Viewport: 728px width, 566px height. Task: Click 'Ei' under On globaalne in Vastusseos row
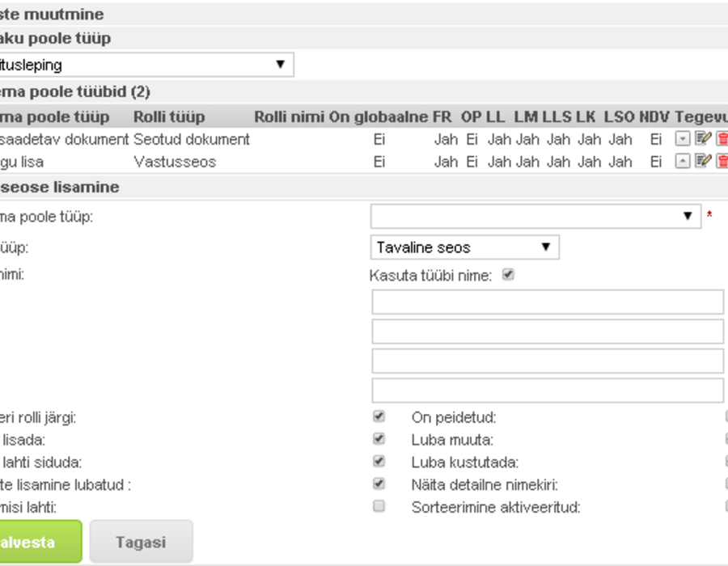click(x=379, y=162)
